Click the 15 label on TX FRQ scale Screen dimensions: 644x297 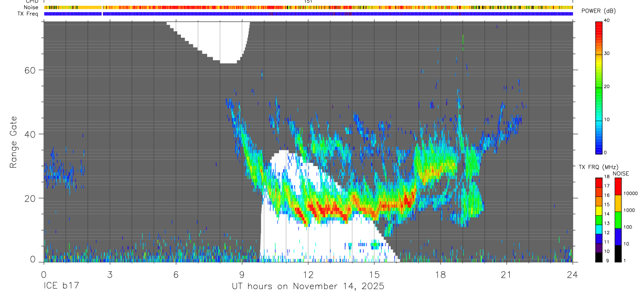[607, 205]
